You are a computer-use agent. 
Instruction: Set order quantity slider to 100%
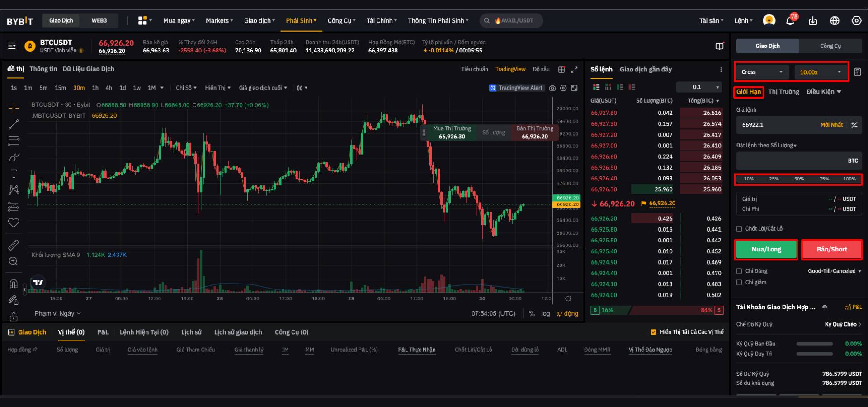(x=849, y=179)
